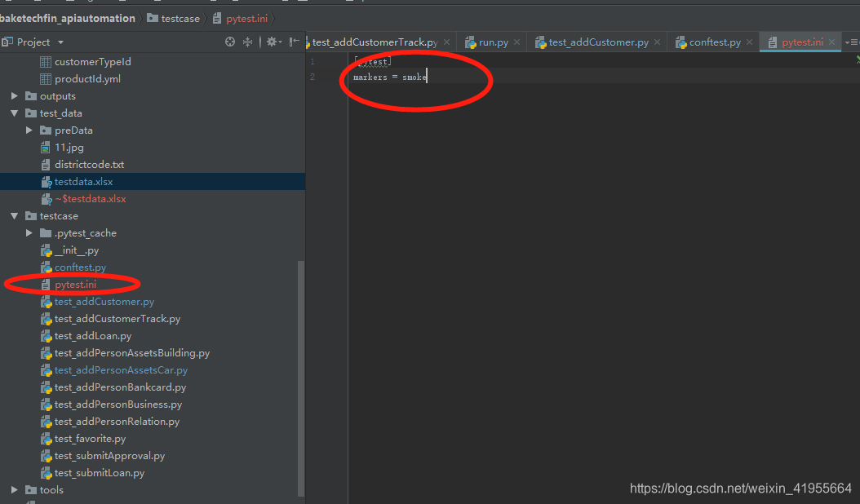Click the test_data folder icon
Screen dimensions: 860x504
pos(31,113)
